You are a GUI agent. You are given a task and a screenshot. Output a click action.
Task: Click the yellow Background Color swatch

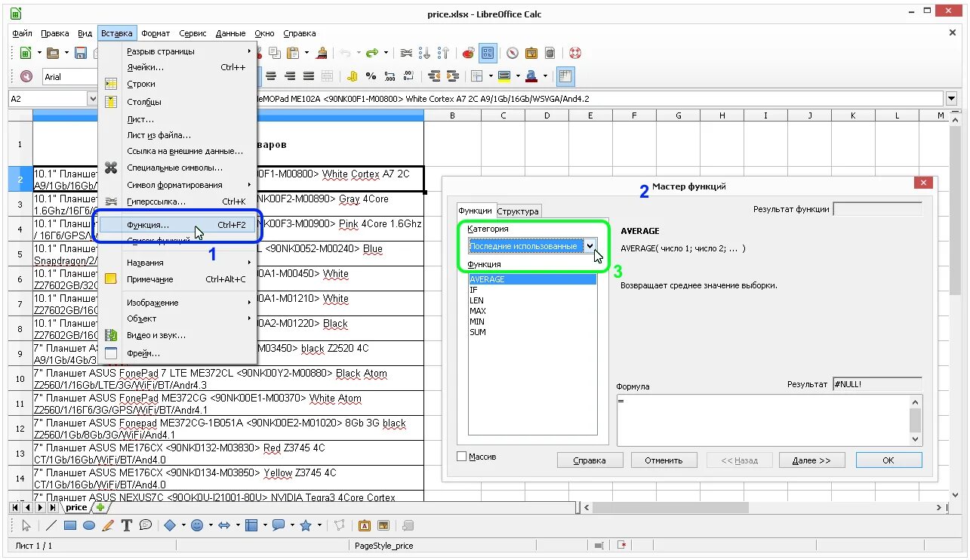pos(504,76)
